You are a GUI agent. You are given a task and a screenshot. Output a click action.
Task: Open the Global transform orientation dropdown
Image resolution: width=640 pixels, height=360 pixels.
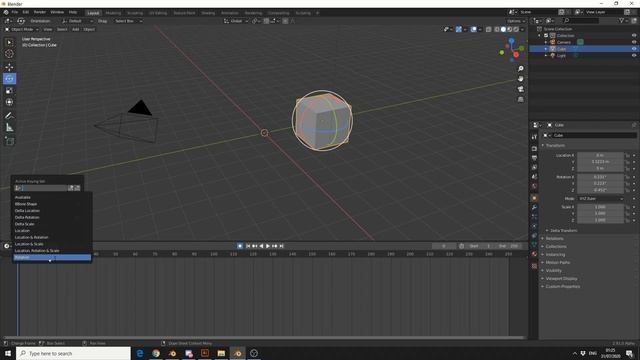point(236,21)
